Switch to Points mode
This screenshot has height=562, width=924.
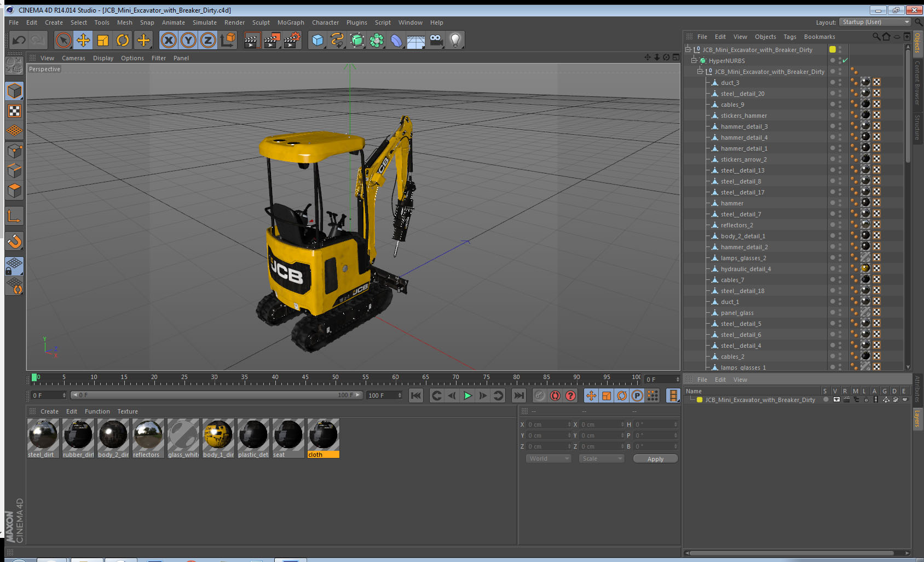(x=14, y=151)
